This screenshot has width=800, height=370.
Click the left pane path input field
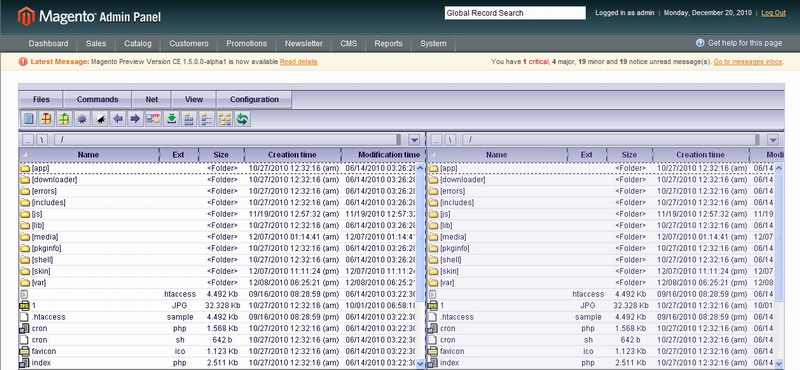(227, 140)
